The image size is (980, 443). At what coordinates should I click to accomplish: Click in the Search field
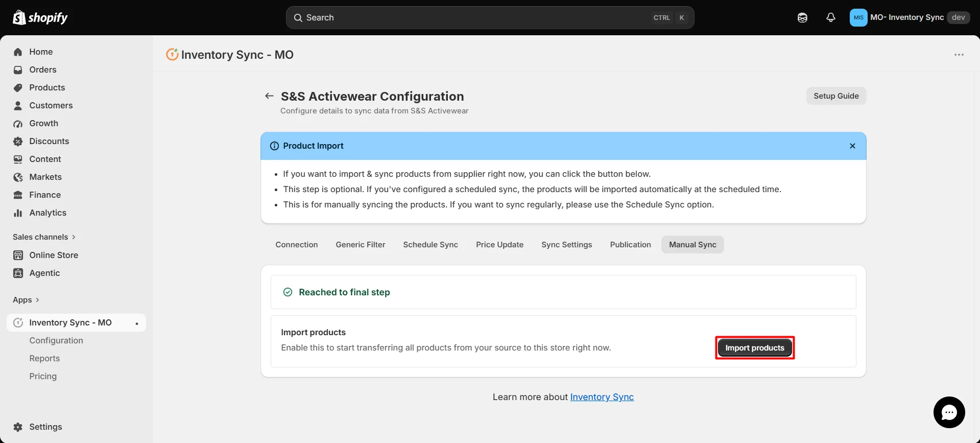pos(490,18)
